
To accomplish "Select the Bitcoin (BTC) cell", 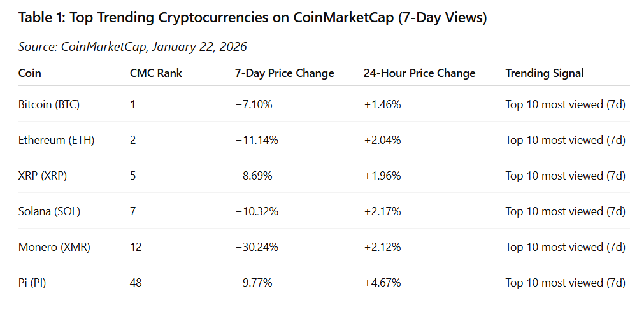I will click(49, 104).
